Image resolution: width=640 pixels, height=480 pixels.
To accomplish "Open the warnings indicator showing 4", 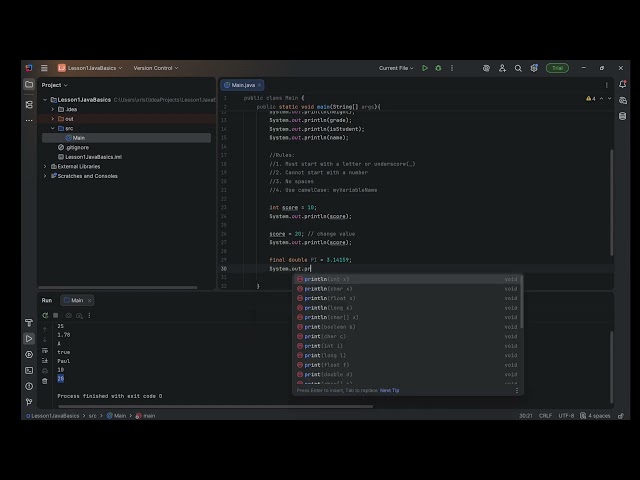I will pyautogui.click(x=591, y=98).
